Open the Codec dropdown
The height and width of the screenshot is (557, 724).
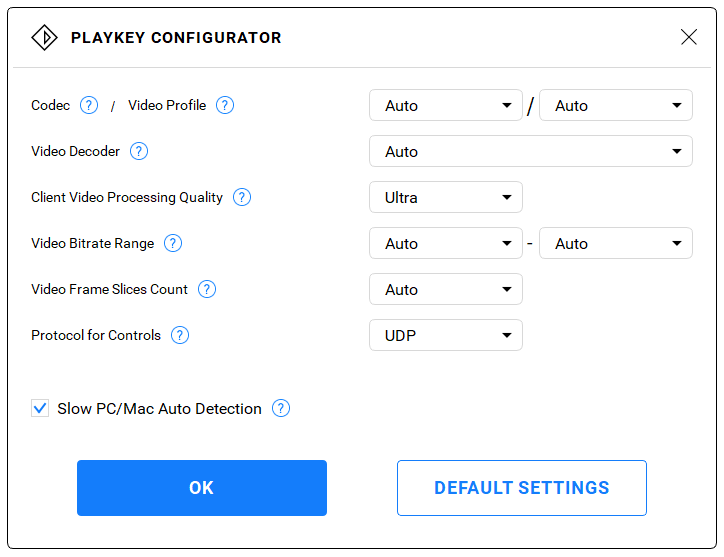(445, 105)
